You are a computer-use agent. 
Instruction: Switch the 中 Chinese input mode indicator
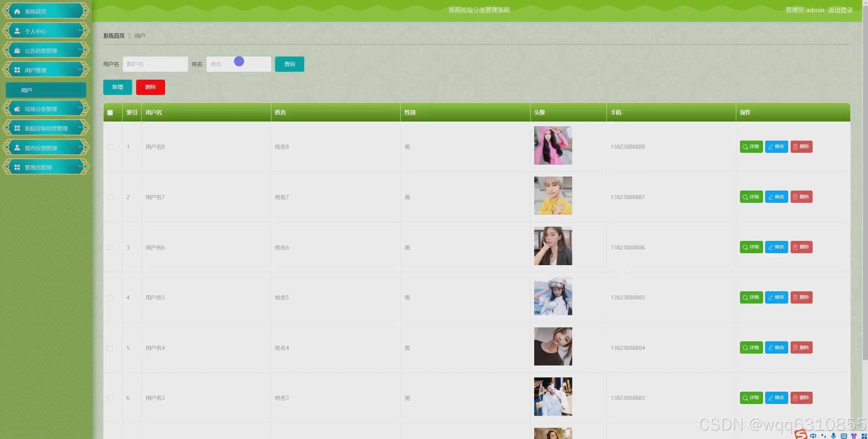(813, 436)
